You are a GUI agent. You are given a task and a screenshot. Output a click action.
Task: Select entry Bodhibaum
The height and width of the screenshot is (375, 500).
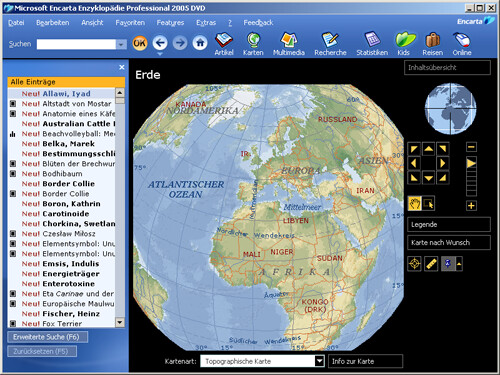click(x=61, y=174)
